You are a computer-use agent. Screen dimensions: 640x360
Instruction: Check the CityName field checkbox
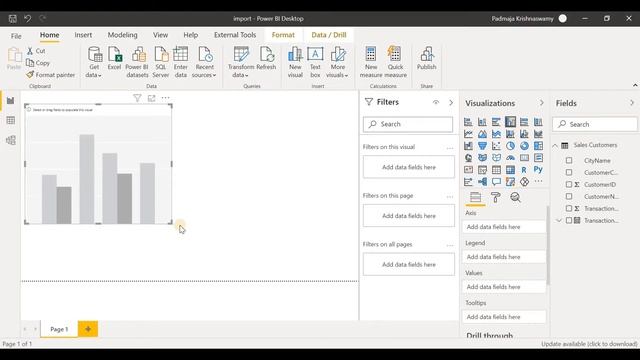[x=569, y=160]
